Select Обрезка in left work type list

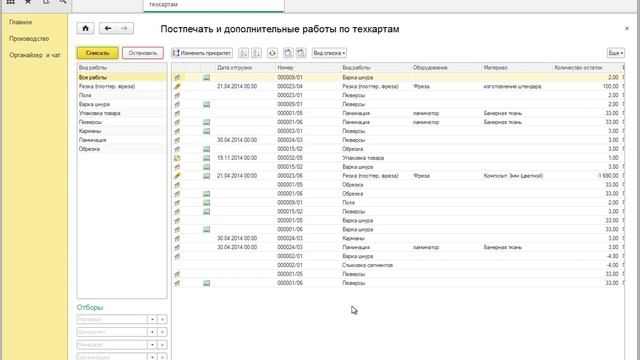pos(122,149)
